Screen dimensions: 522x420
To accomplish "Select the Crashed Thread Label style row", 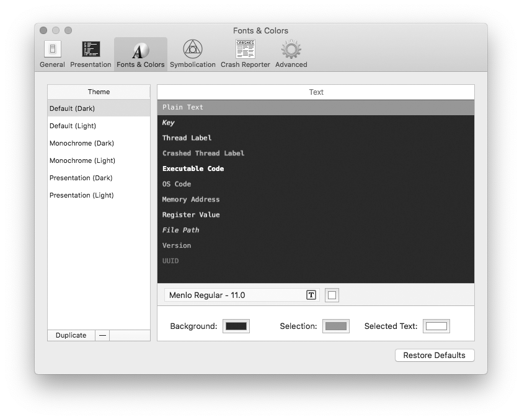I will [316, 153].
